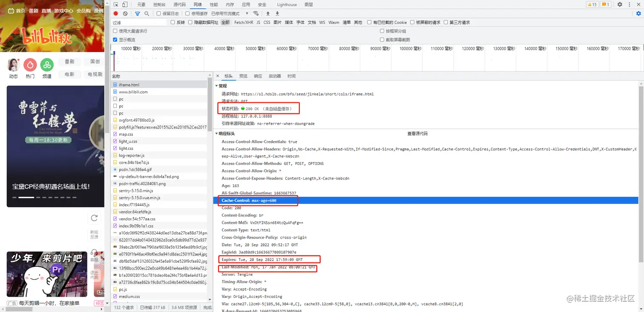Stop recording network log with red button
Screen dimensions: 644x312
pyautogui.click(x=116, y=14)
